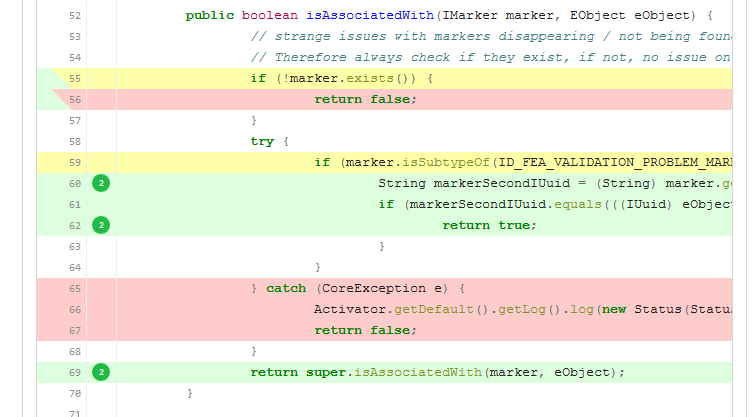Click line number 53
Screen dimensions: 756x417
[x=75, y=37]
